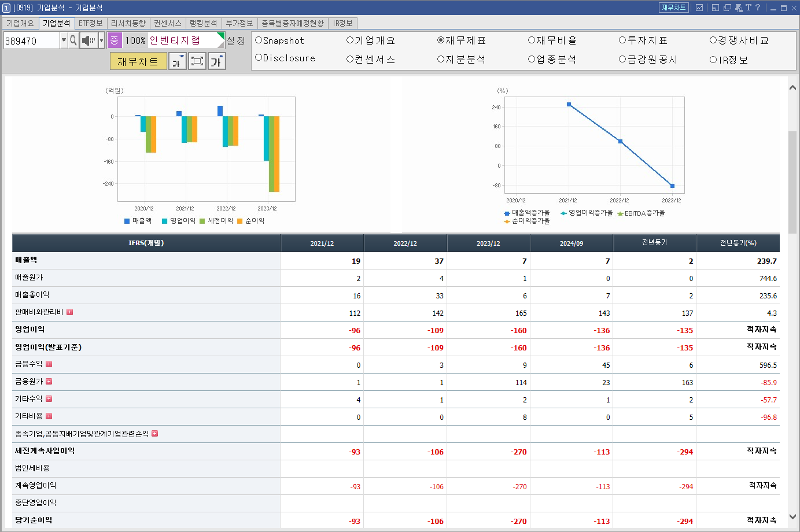The width and height of the screenshot is (800, 532).
Task: Click the help question mark icon
Action: tap(758, 8)
